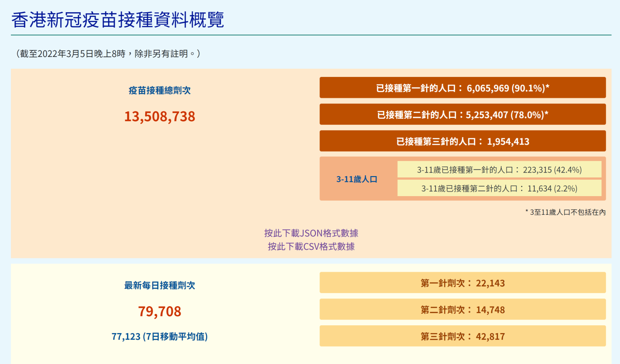Click the daily doses figure 79,708
620x364 pixels.
159,311
